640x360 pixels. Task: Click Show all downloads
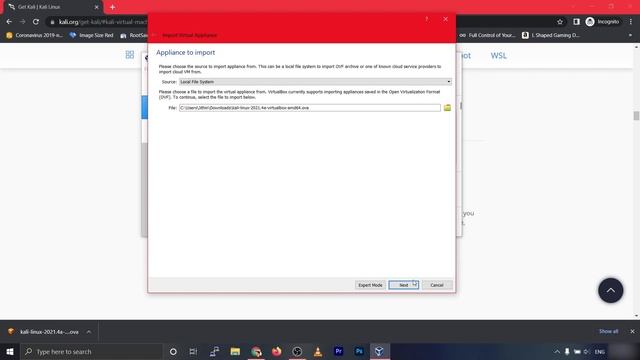[x=608, y=331]
